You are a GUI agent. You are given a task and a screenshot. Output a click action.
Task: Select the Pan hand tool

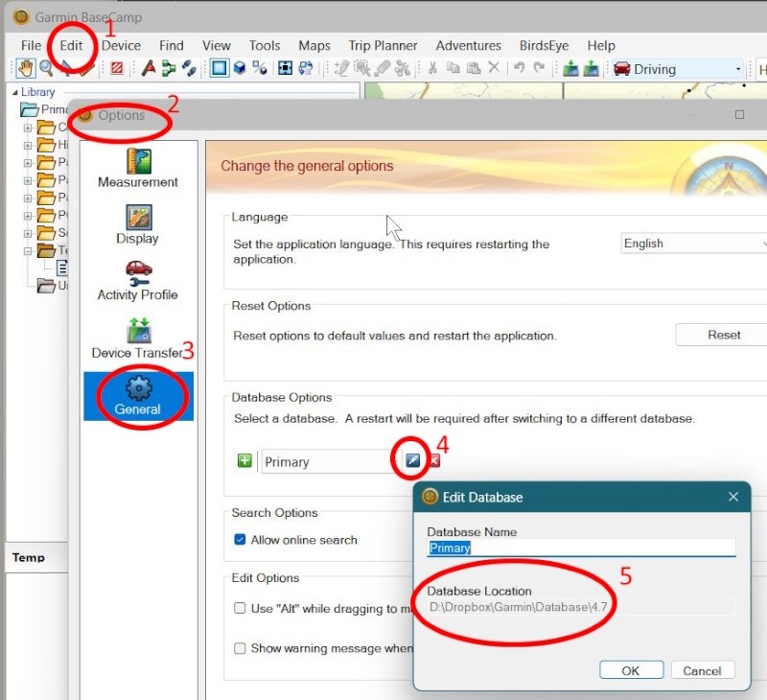coord(25,68)
